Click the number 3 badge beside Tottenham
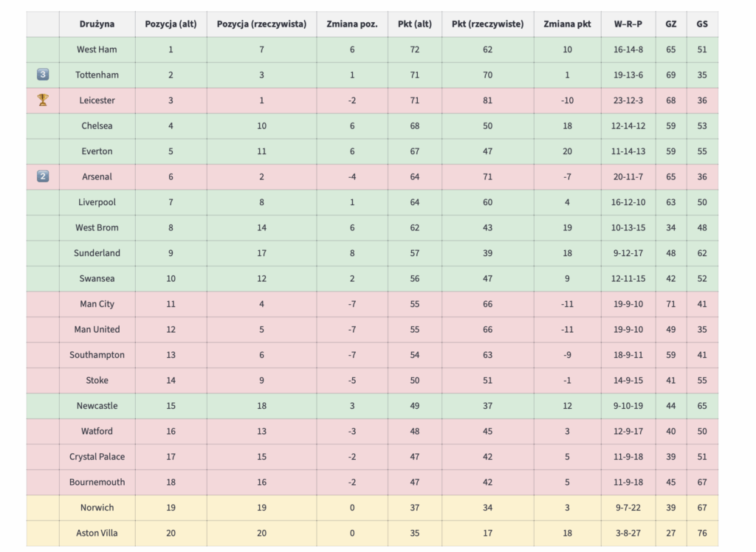Viewport: 756px width, 552px height. [x=43, y=75]
